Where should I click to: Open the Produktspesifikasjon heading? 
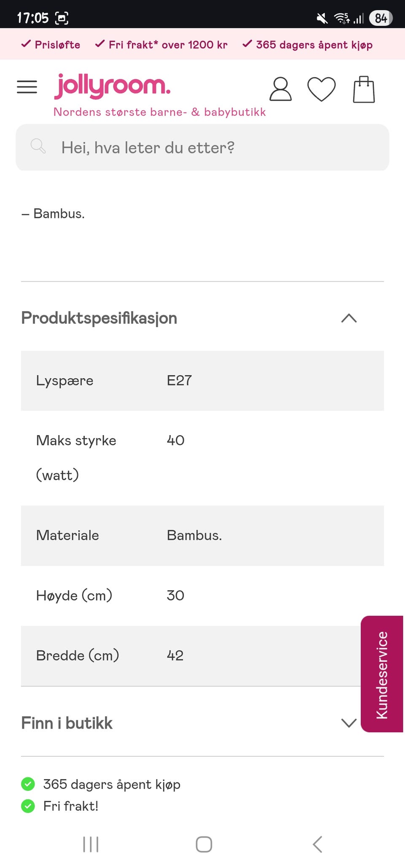(99, 318)
